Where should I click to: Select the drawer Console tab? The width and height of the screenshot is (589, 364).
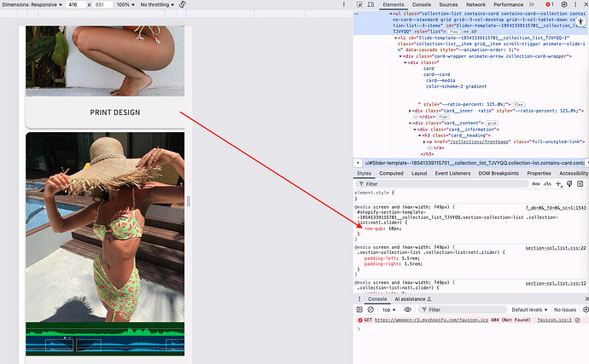tap(377, 299)
